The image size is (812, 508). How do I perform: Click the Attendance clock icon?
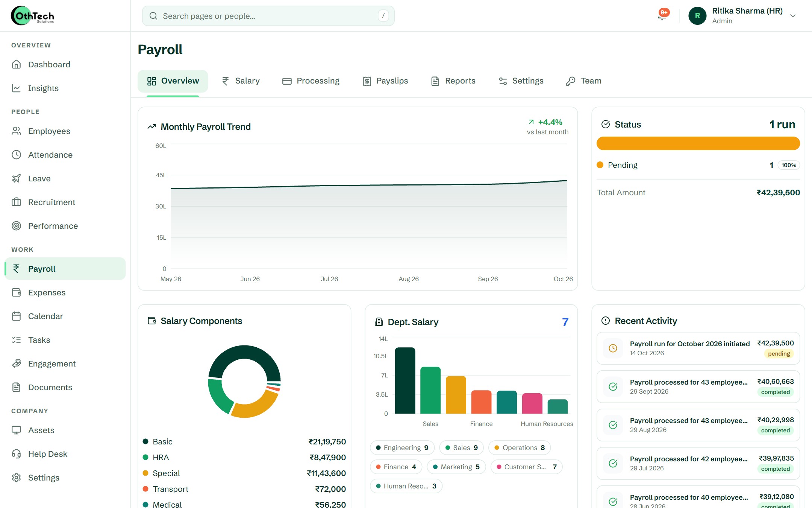pyautogui.click(x=16, y=155)
